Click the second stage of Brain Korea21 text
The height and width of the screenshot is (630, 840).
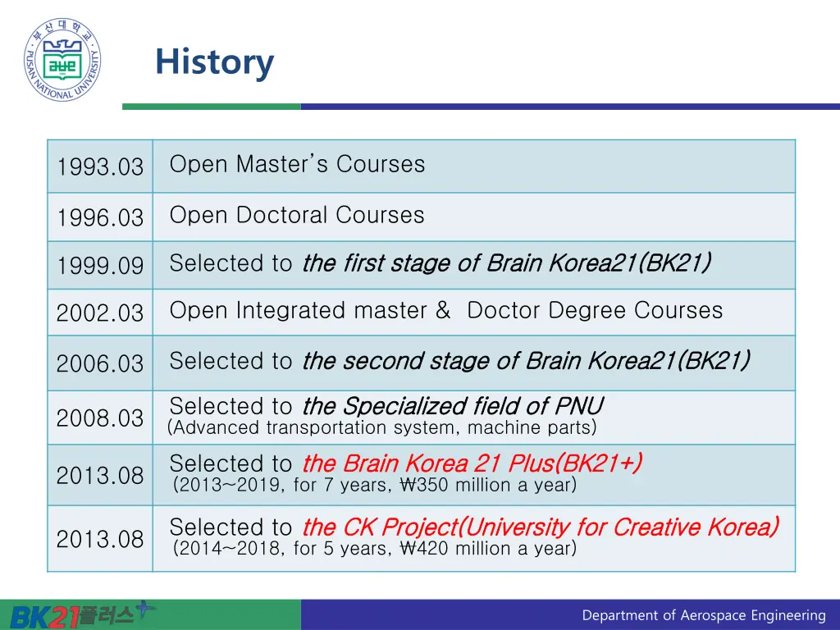tap(526, 361)
